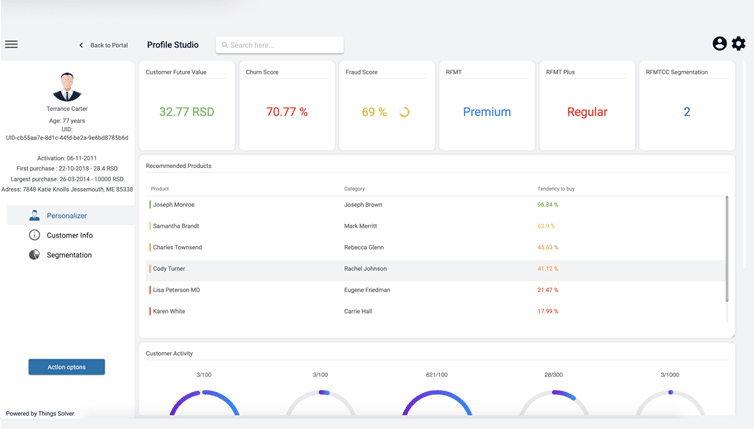Click the Mark Merritt category cell

[x=361, y=226]
